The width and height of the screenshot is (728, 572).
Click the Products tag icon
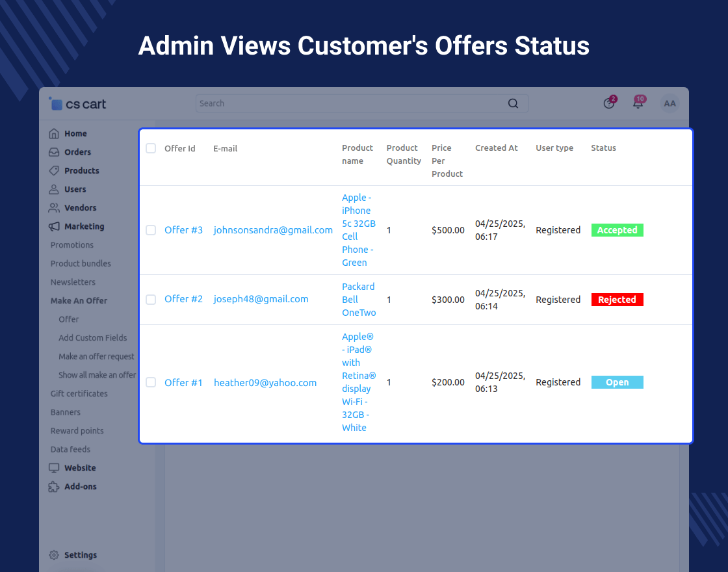tap(54, 171)
